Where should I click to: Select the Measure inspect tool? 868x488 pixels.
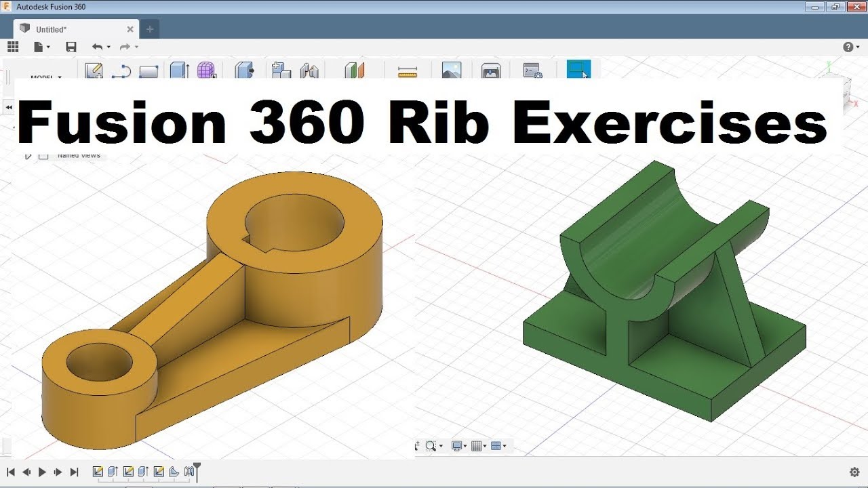(408, 71)
